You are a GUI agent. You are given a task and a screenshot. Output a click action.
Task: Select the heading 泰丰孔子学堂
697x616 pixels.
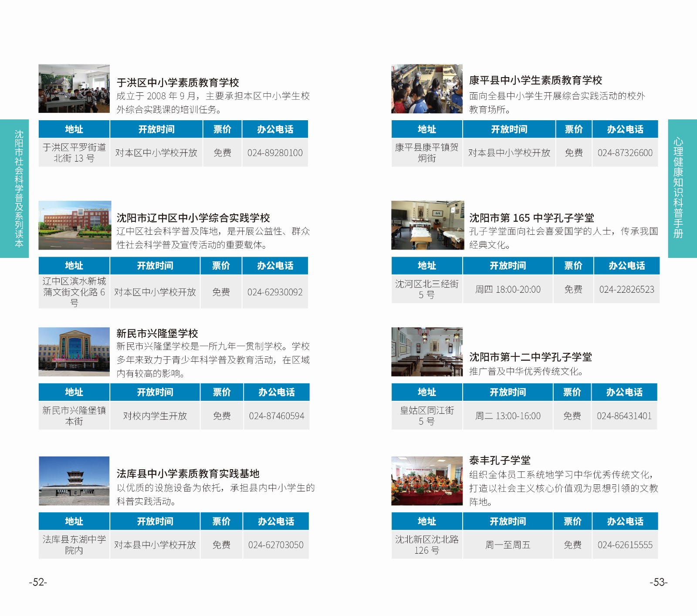click(x=500, y=460)
